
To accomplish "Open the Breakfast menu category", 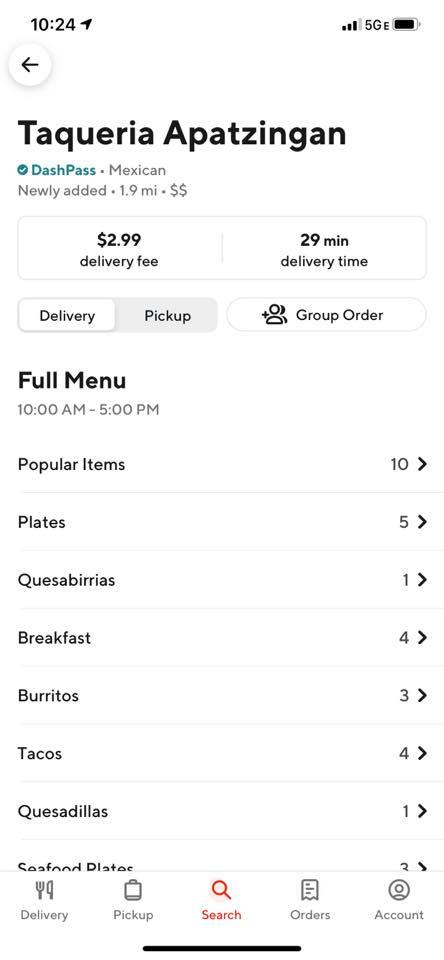I will coord(222,637).
